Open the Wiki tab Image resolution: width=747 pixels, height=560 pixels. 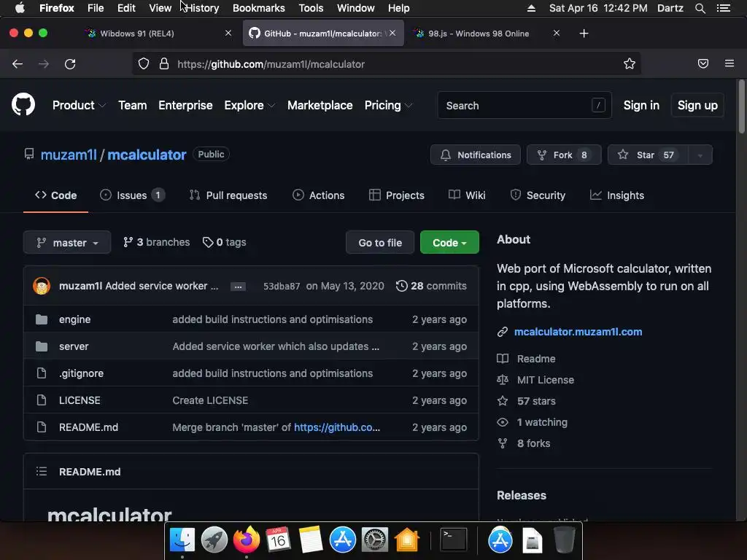pyautogui.click(x=467, y=195)
